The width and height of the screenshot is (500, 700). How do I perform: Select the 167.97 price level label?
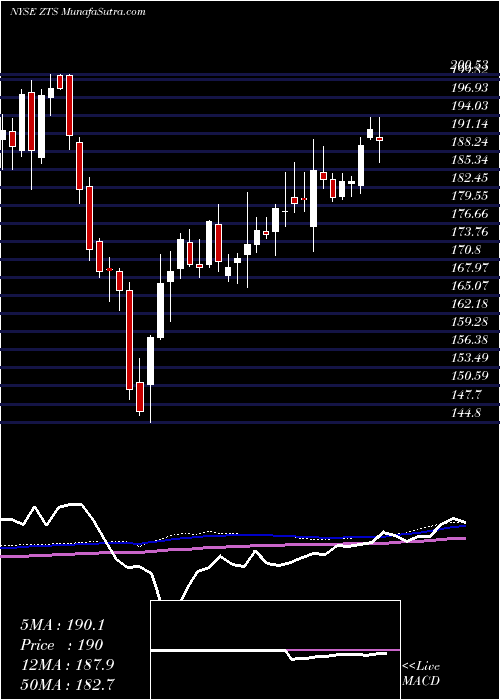click(469, 268)
